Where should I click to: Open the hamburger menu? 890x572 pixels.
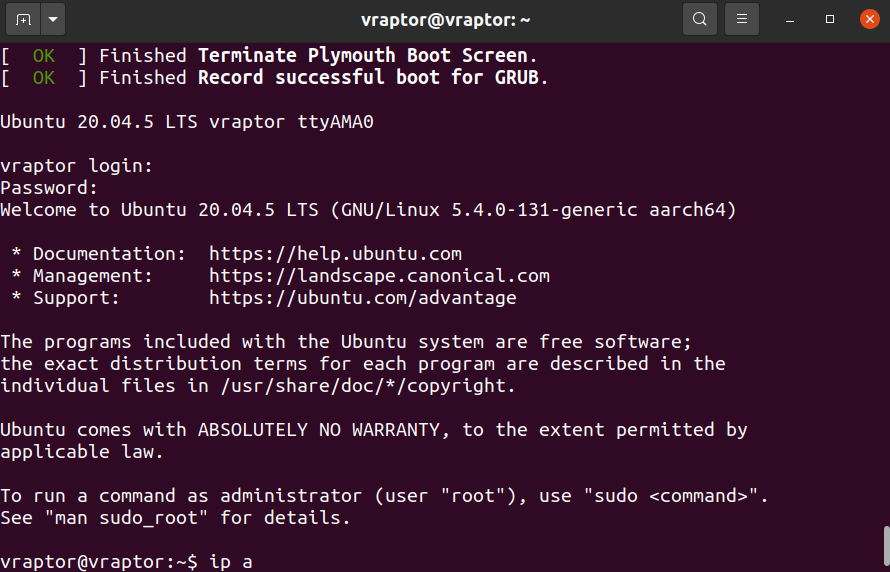[x=742, y=19]
